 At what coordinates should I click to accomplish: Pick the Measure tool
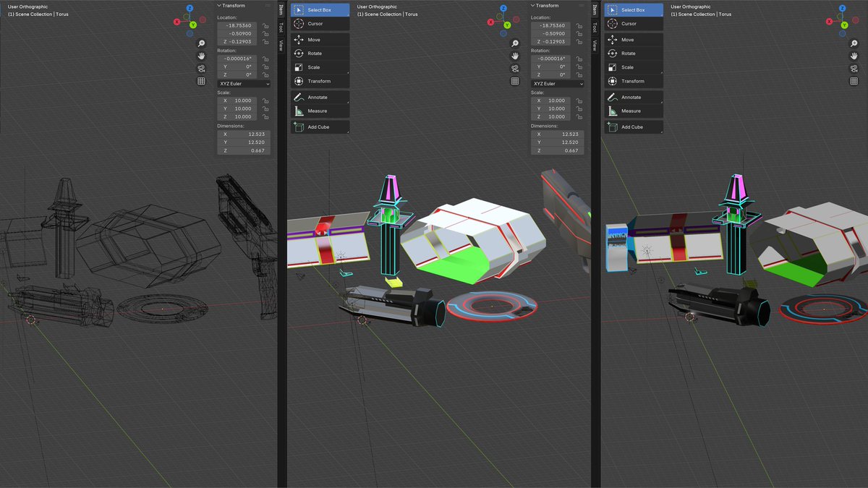click(318, 112)
